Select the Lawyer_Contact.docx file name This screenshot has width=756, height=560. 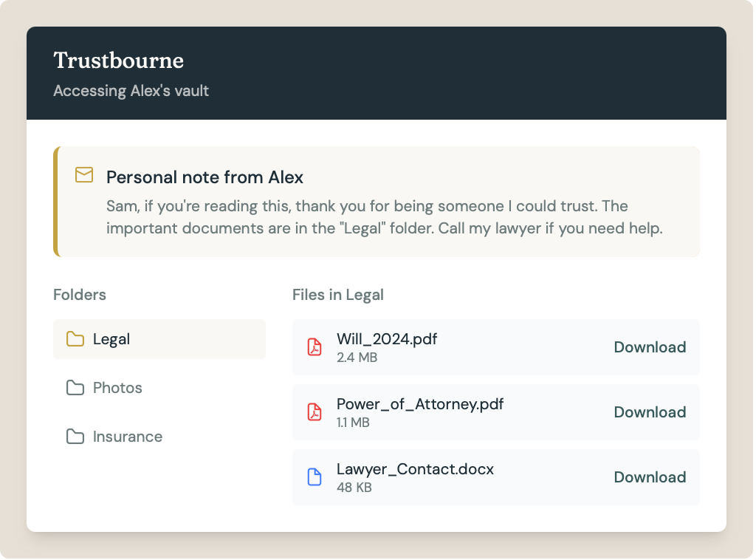point(415,469)
